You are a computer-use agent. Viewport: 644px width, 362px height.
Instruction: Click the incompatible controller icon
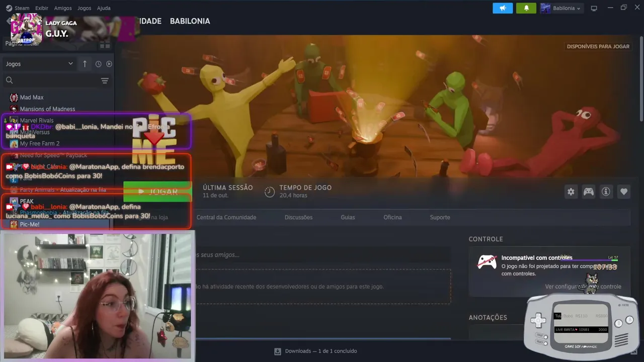point(487,262)
